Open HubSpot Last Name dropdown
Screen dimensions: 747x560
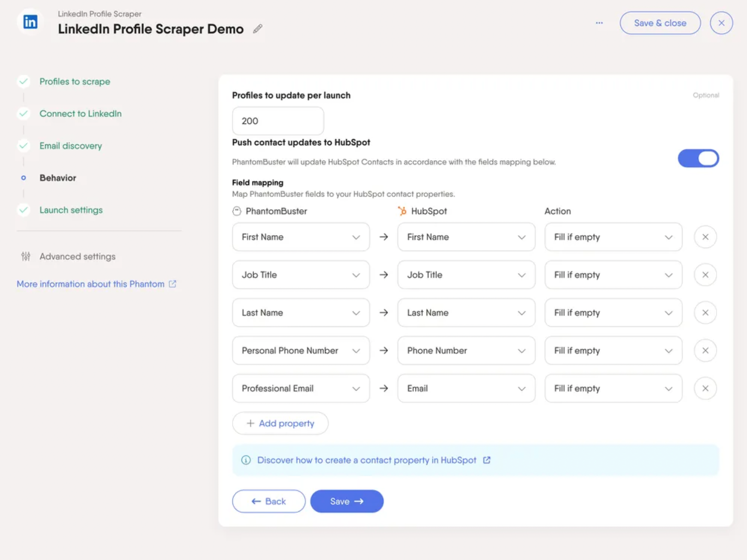(x=466, y=312)
